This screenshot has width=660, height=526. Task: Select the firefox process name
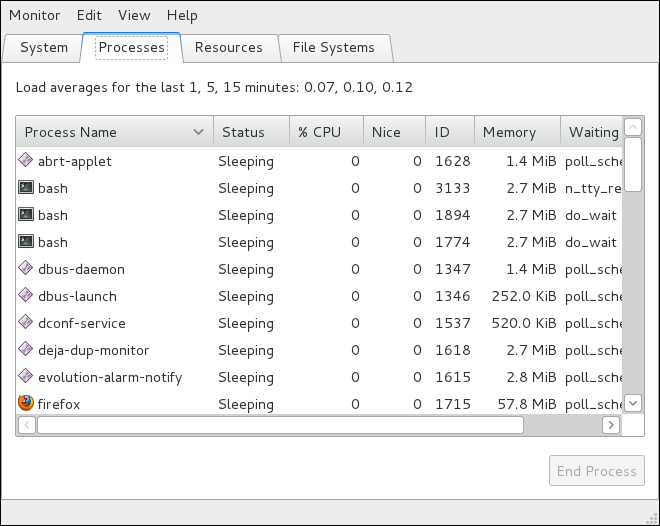pos(59,404)
